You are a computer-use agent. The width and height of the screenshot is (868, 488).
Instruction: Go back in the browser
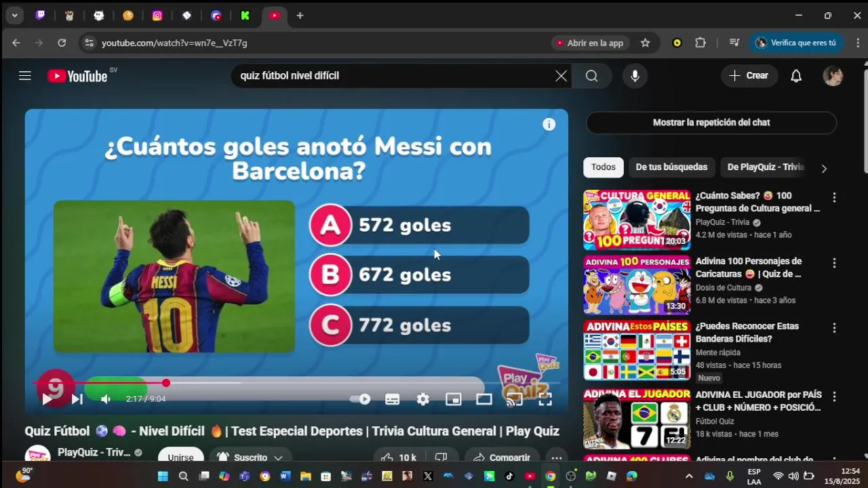pos(16,43)
